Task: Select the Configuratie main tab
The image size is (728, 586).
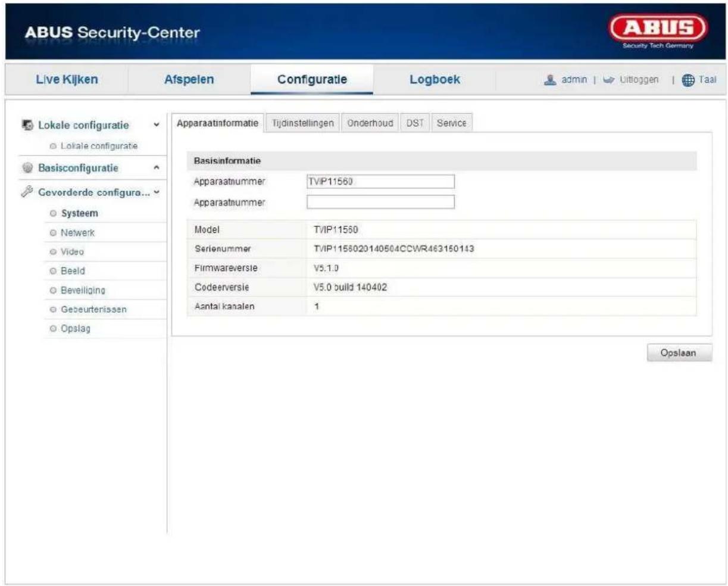Action: 312,79
